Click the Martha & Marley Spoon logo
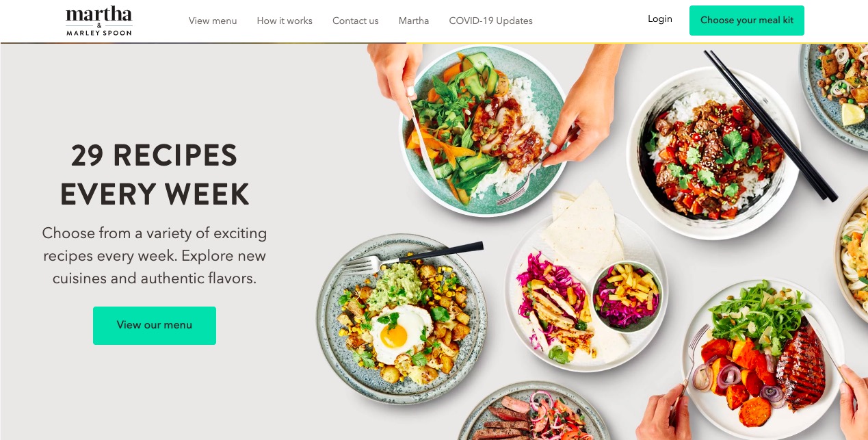 pyautogui.click(x=98, y=21)
